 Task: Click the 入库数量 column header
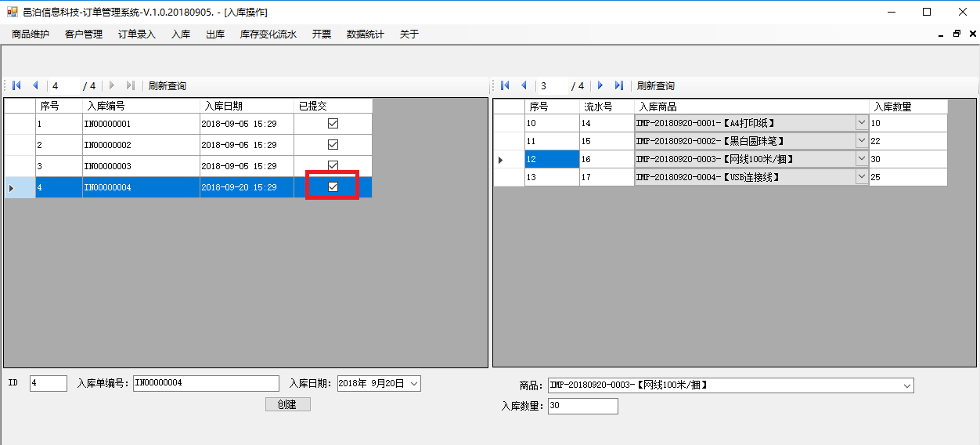tap(908, 107)
